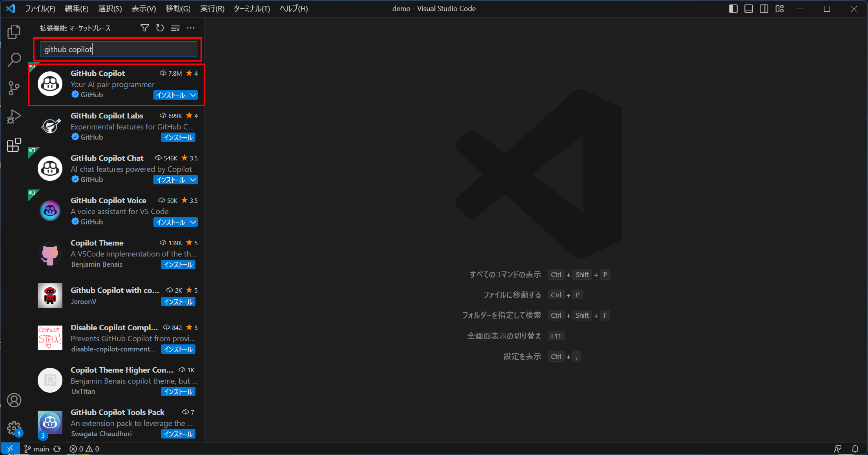The height and width of the screenshot is (455, 868).
Task: Install Copilot Theme Higher Contrast extension
Action: (x=178, y=392)
